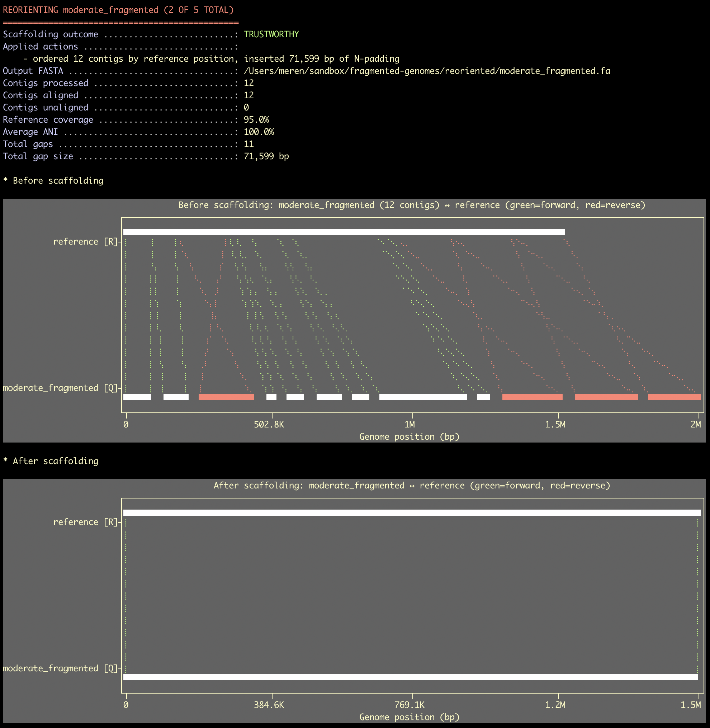Viewport: 710px width, 728px height.
Task: Click the After scaffolding plot title
Action: tap(412, 486)
